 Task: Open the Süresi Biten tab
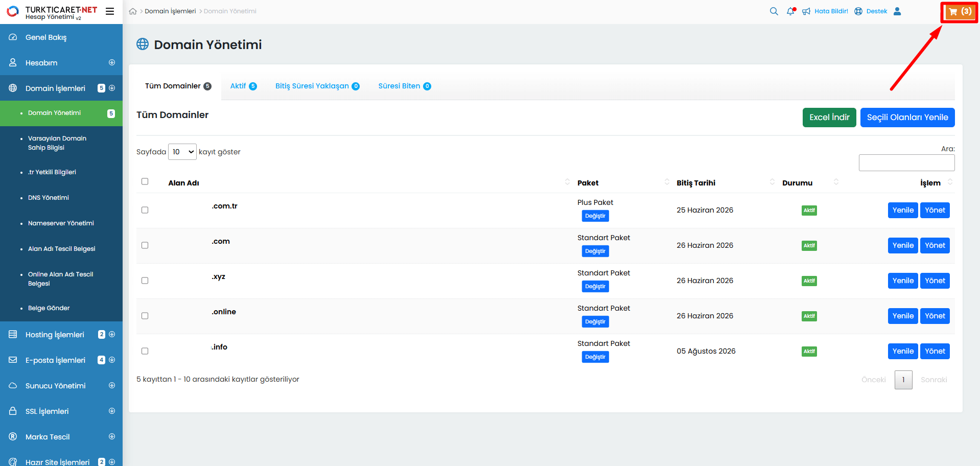(404, 86)
